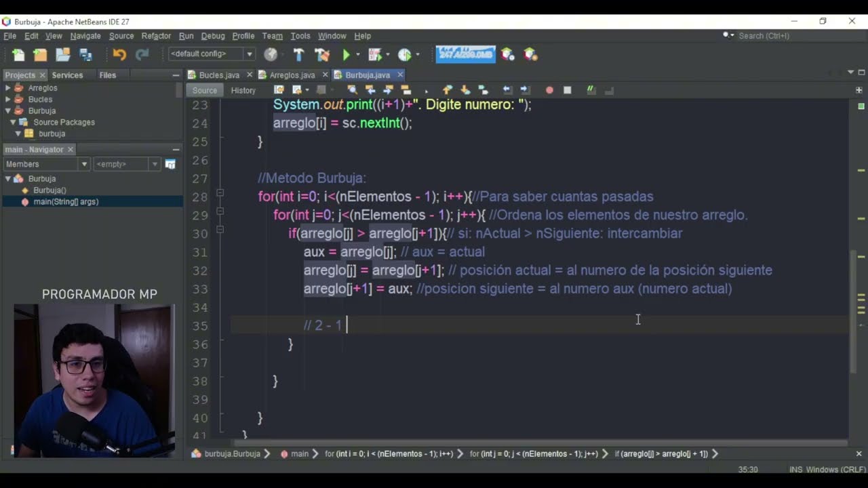Click the Last Edit icon in editor toolbar

pyautogui.click(x=279, y=90)
